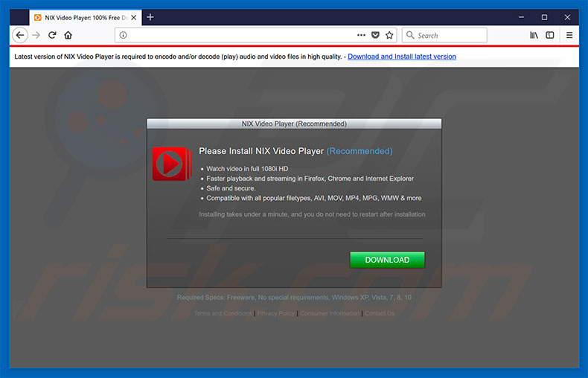Click 'Watch video in full 1080i HD' bullet
588x378 pixels.
point(247,169)
